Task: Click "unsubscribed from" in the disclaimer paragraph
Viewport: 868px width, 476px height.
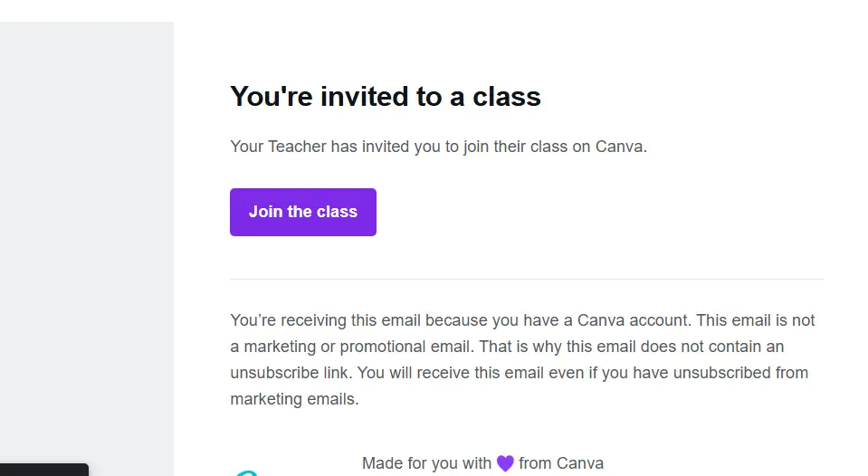Action: [x=740, y=373]
